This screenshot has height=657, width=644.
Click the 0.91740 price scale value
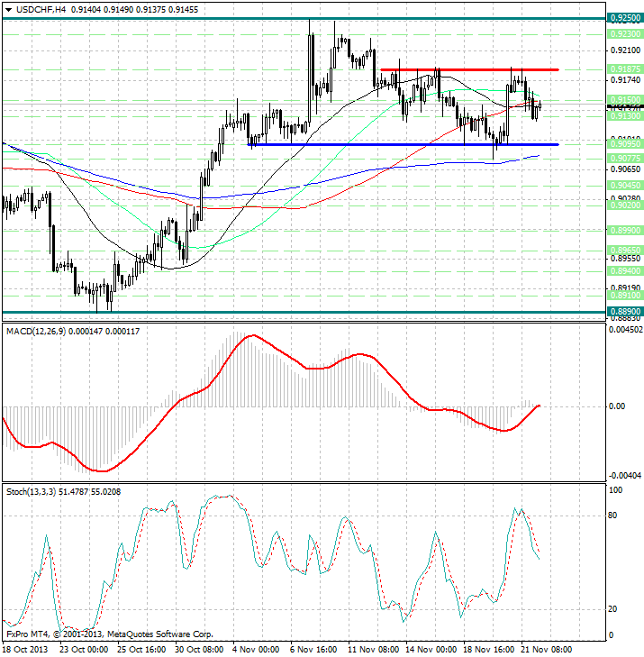pyautogui.click(x=626, y=79)
